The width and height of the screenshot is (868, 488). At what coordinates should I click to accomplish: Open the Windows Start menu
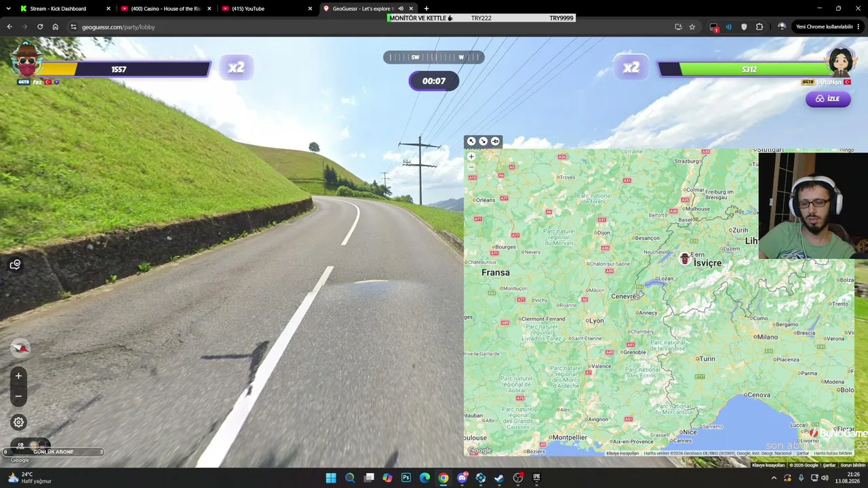point(331,478)
